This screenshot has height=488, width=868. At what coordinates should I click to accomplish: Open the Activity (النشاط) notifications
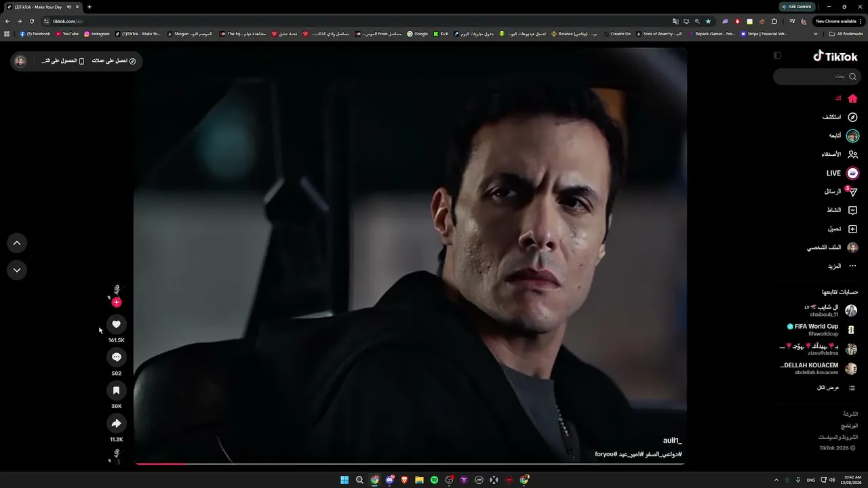point(842,210)
